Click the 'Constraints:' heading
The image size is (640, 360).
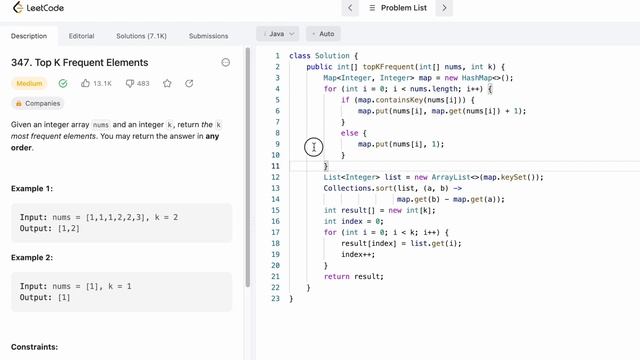click(34, 347)
